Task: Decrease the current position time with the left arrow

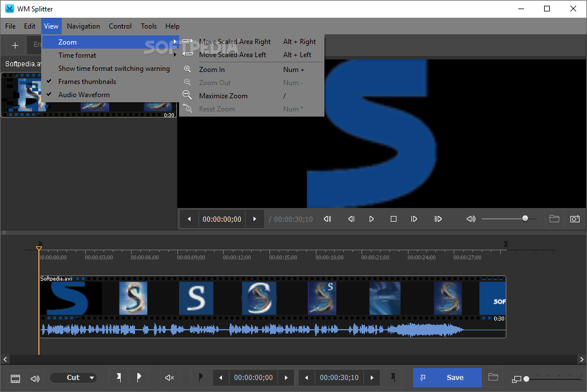Action: pos(189,219)
